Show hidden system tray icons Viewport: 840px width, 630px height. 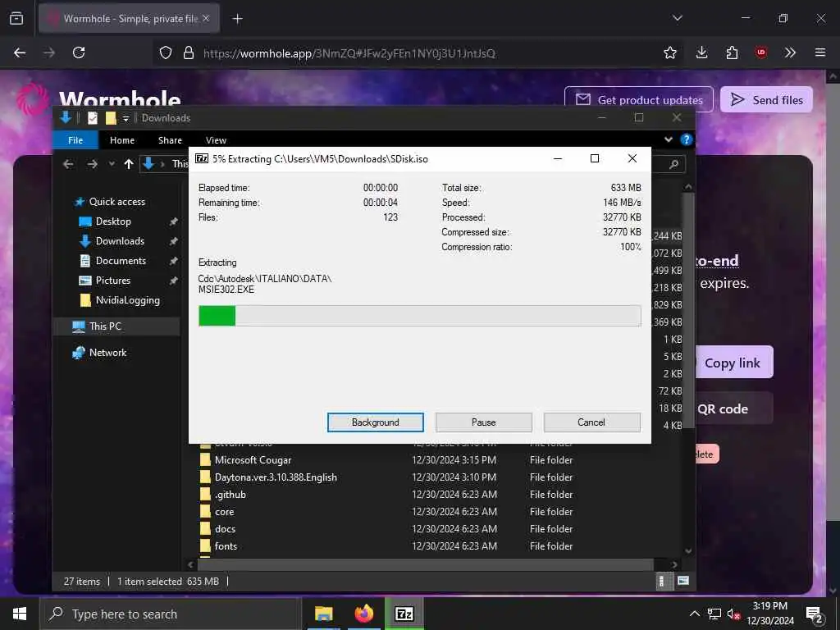click(x=694, y=614)
